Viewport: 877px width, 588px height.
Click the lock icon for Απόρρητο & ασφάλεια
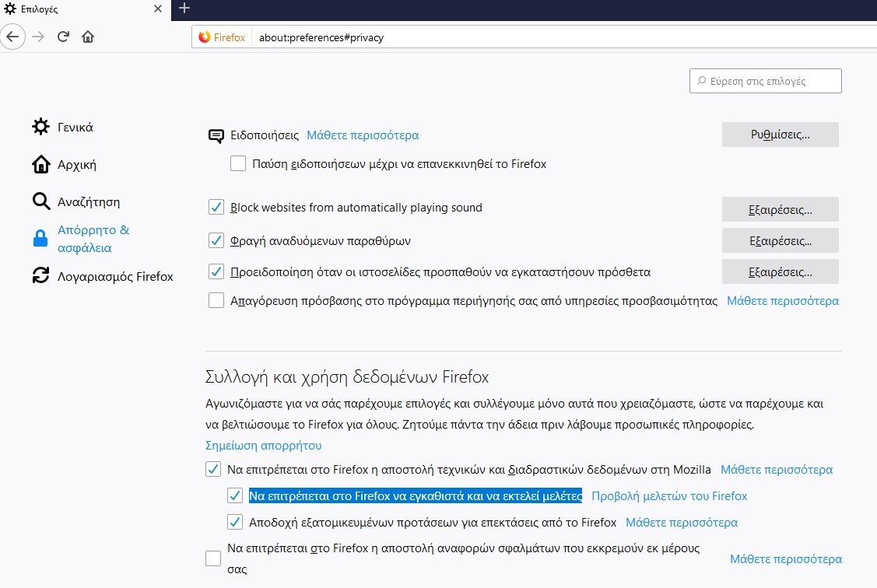click(x=40, y=238)
